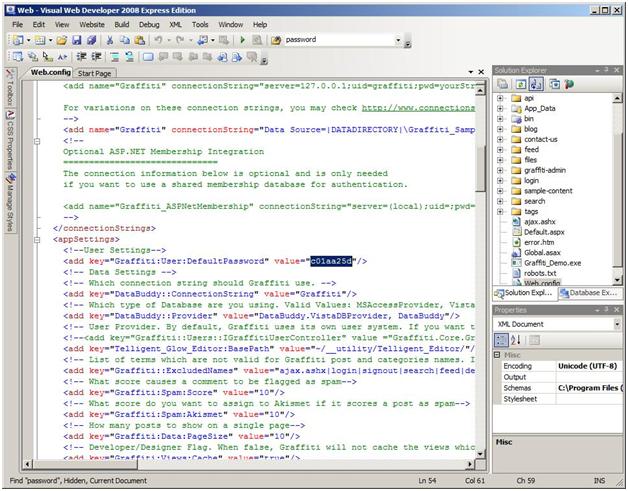
Task: Open the File menu
Action: point(18,24)
